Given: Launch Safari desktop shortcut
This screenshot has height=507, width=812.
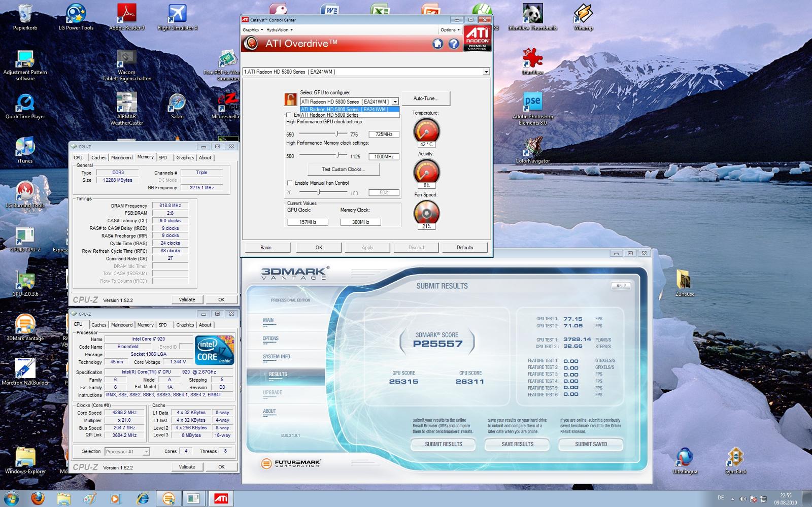Looking at the screenshot, I should tap(177, 107).
